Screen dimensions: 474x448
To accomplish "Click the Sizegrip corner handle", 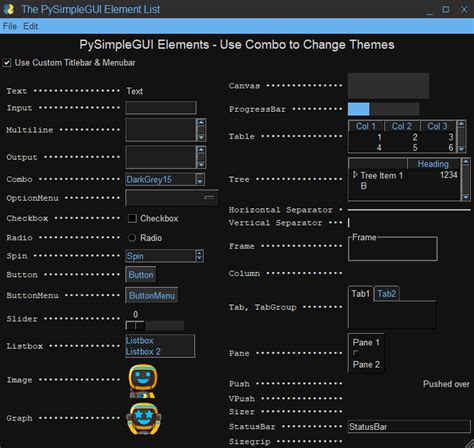I will coord(469,444).
